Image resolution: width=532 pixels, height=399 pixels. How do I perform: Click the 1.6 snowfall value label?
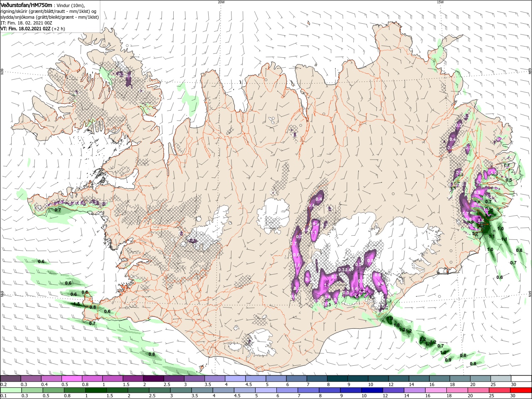(355, 289)
